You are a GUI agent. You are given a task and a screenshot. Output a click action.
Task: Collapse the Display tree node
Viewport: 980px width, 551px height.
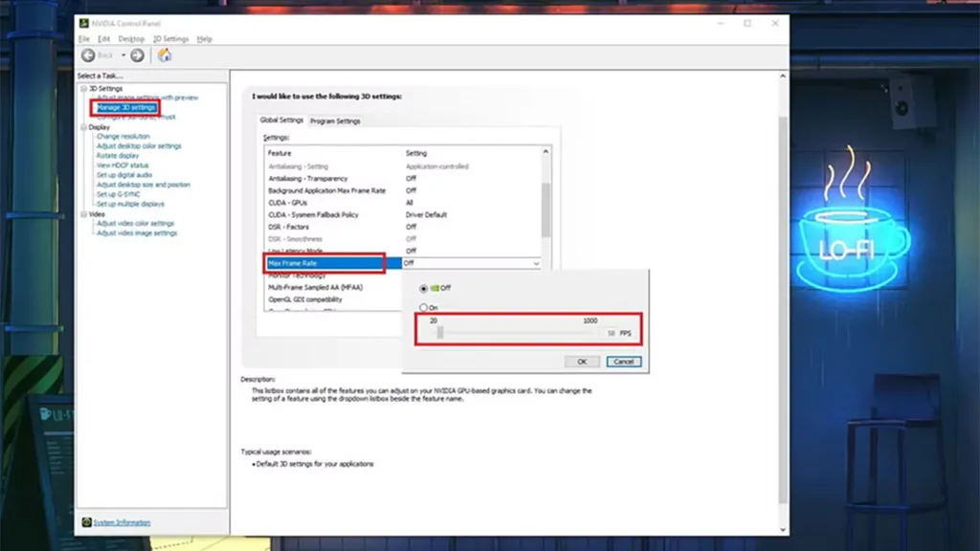pos(84,127)
